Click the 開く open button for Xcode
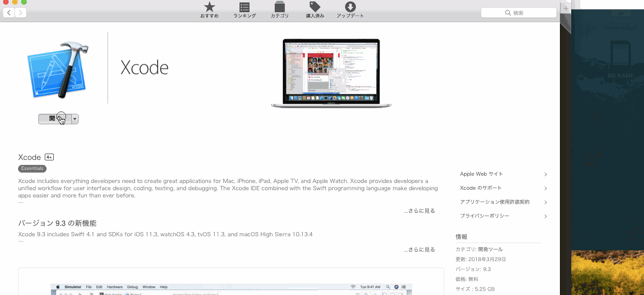The image size is (644, 295). click(x=55, y=119)
